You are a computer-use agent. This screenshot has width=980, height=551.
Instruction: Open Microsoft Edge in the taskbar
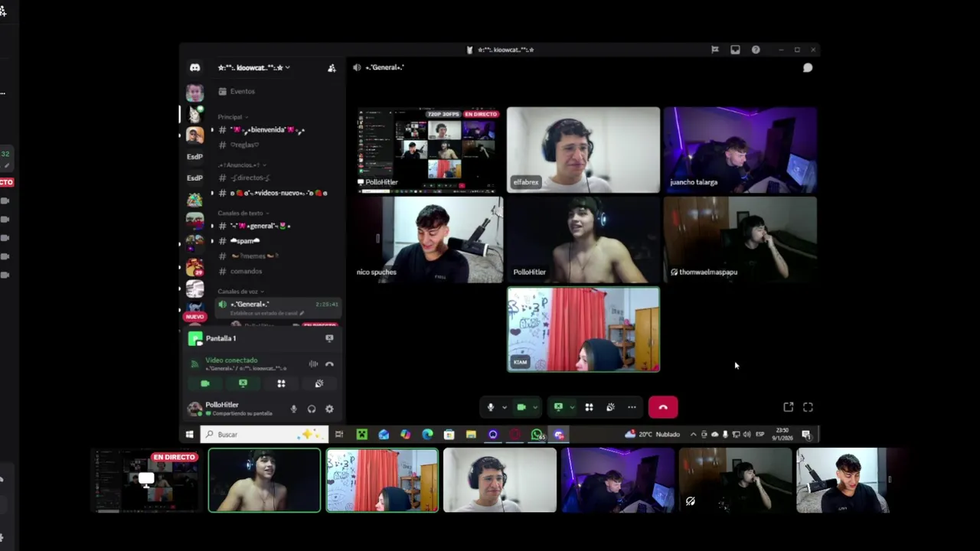pos(427,435)
